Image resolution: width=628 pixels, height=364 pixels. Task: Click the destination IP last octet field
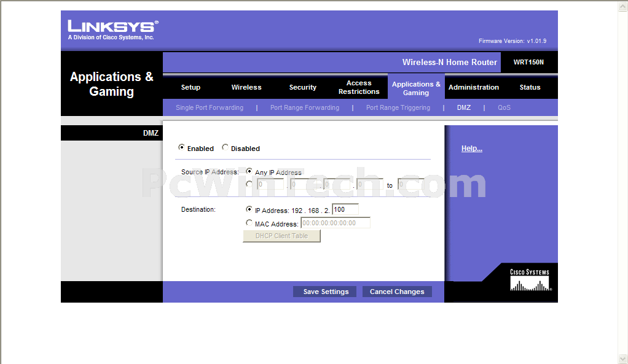[345, 209]
